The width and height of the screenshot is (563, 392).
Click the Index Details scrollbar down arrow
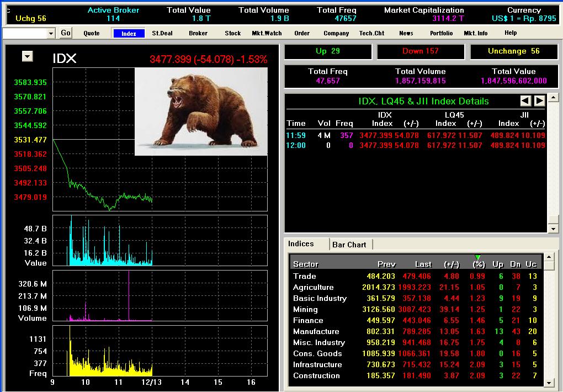553,229
